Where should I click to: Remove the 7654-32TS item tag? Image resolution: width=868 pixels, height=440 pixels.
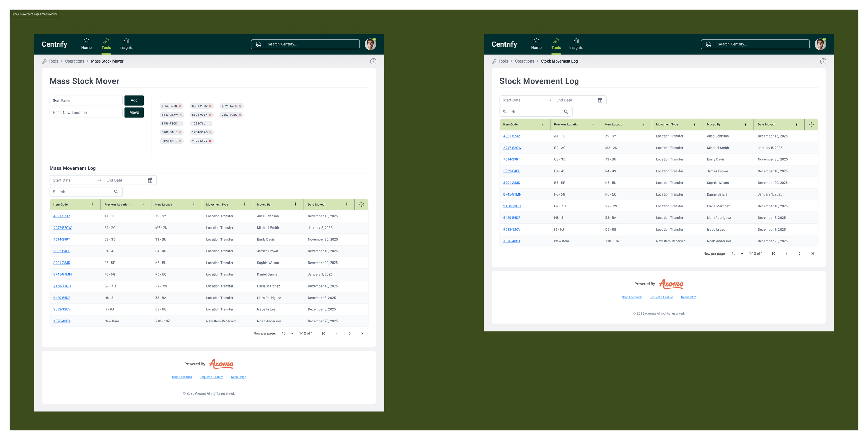180,106
